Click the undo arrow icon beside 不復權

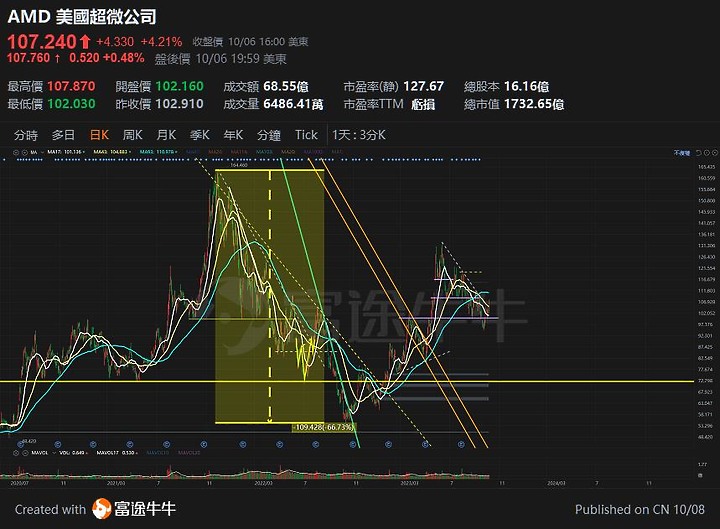click(x=698, y=153)
